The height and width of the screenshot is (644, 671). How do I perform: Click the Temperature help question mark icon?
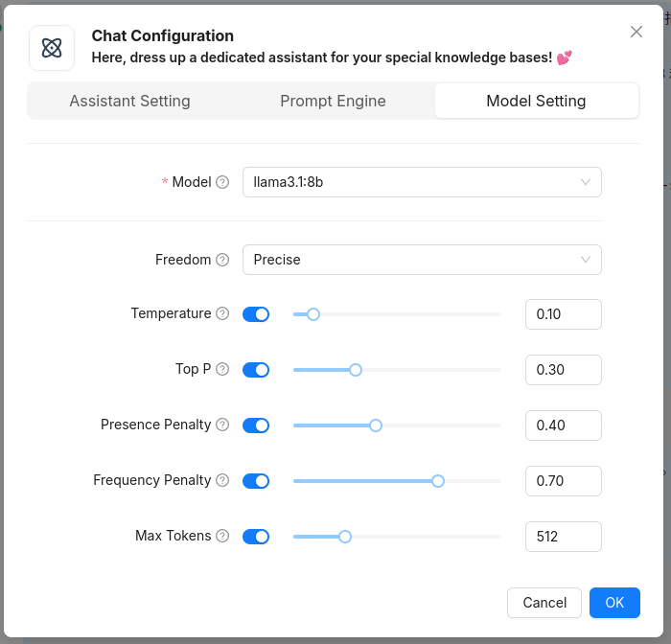pos(222,313)
